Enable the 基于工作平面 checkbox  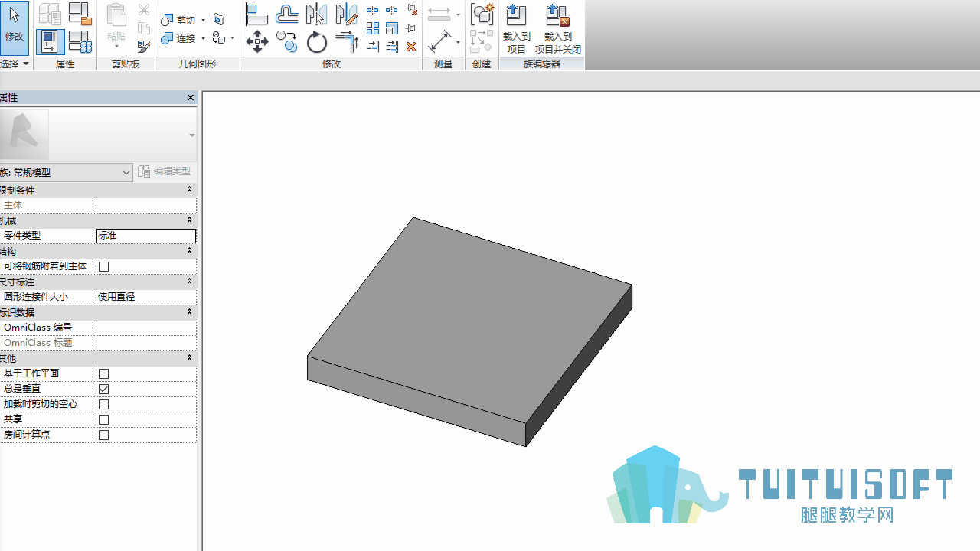point(104,373)
